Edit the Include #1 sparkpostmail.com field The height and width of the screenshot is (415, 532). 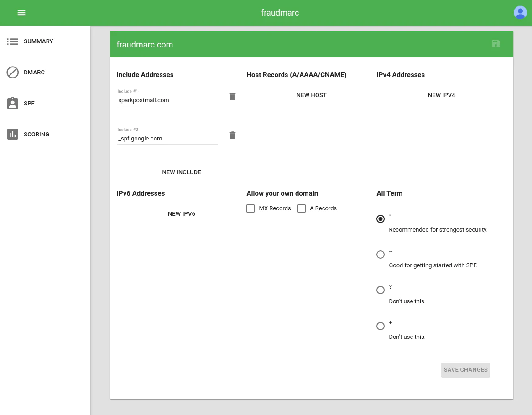[x=167, y=100]
